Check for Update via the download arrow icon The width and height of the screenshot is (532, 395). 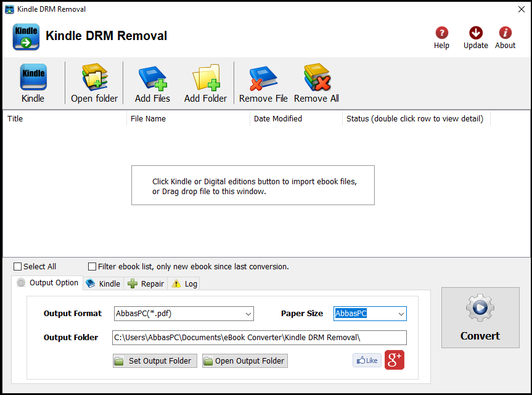(x=476, y=38)
